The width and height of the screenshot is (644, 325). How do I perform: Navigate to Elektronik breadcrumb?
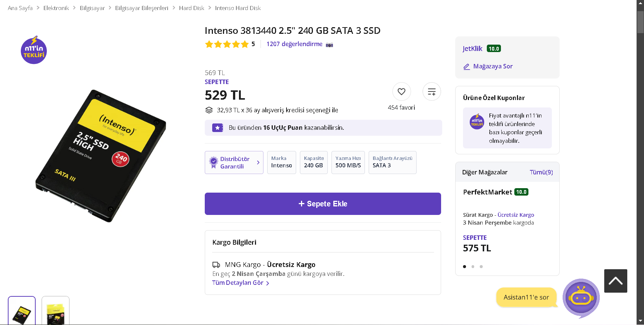coord(56,8)
